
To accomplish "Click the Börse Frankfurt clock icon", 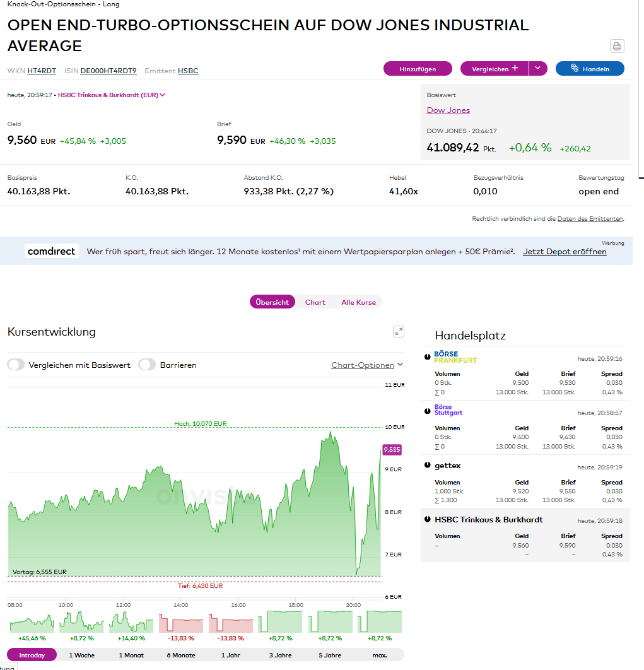I will (427, 357).
